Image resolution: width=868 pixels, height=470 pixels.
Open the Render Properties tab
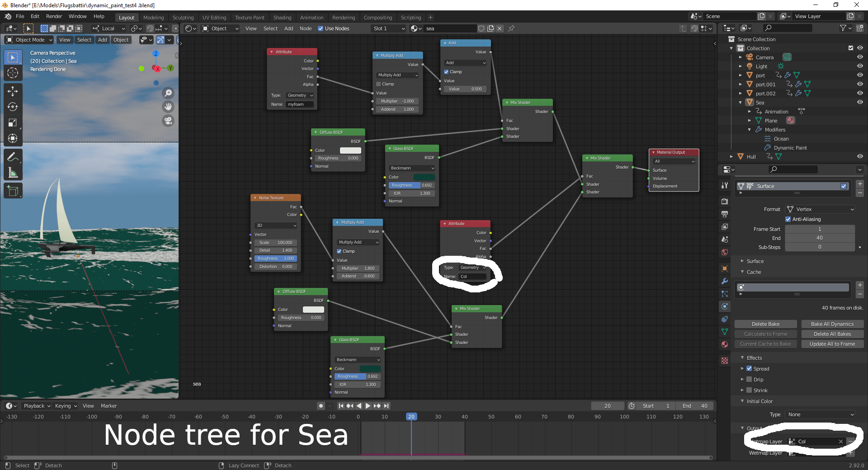725,201
